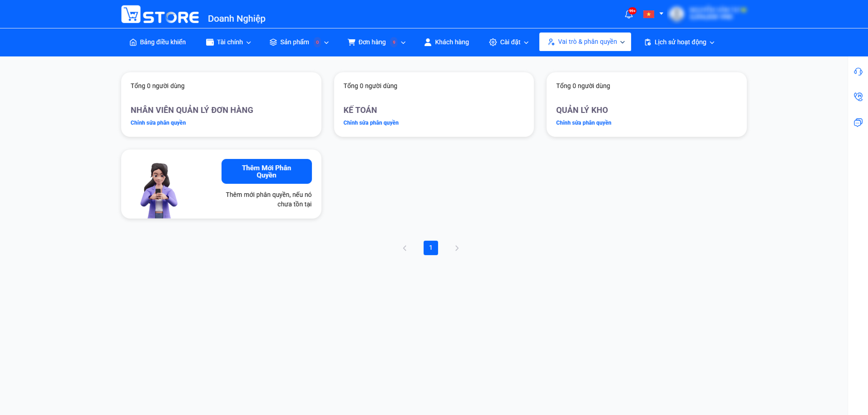The width and height of the screenshot is (868, 415).
Task: Click the 24h phone hotline icon
Action: pyautogui.click(x=858, y=97)
